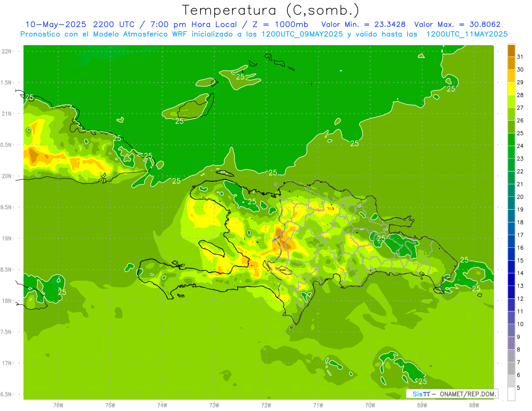This screenshot has width=532, height=411.
Task: Click the "1200UTC_11MAY2025" valid-until time
Action: [x=467, y=34]
